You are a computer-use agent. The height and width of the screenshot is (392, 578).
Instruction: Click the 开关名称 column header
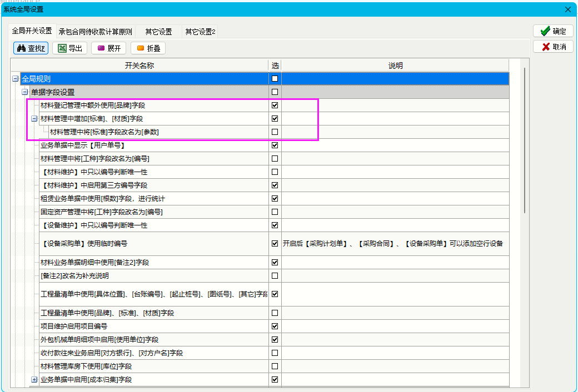click(x=139, y=66)
